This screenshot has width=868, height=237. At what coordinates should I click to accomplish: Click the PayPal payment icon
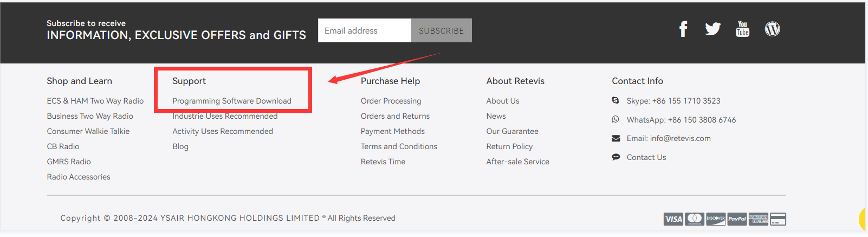pos(737,219)
